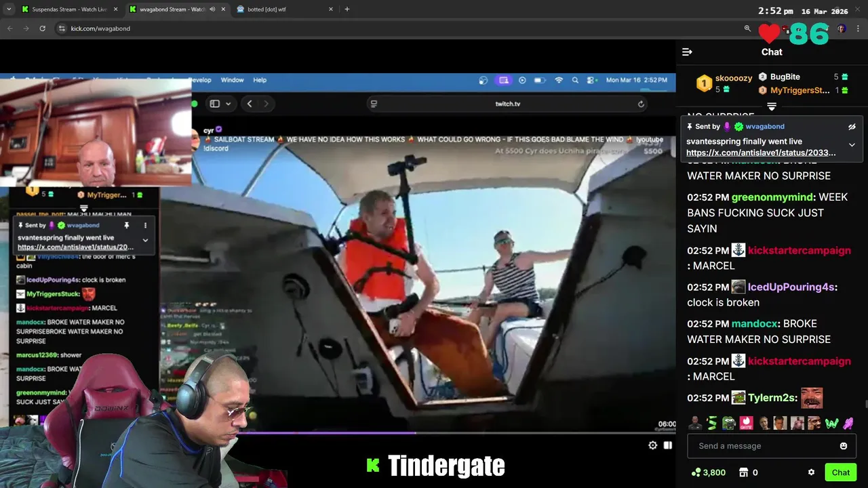This screenshot has height=488, width=868.
Task: Go back in browser history
Action: pyautogui.click(x=10, y=28)
